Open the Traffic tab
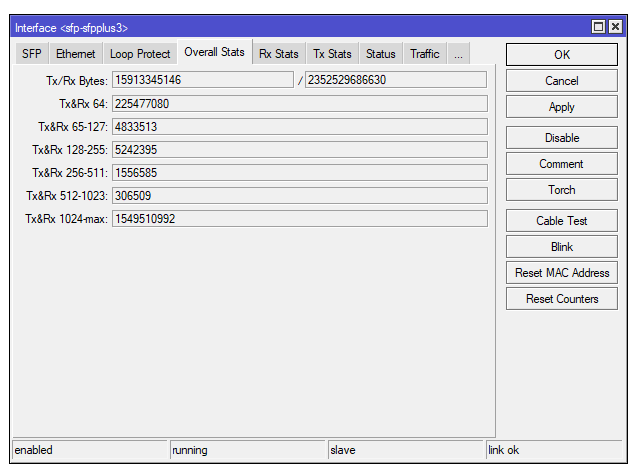The image size is (640, 473). (425, 53)
